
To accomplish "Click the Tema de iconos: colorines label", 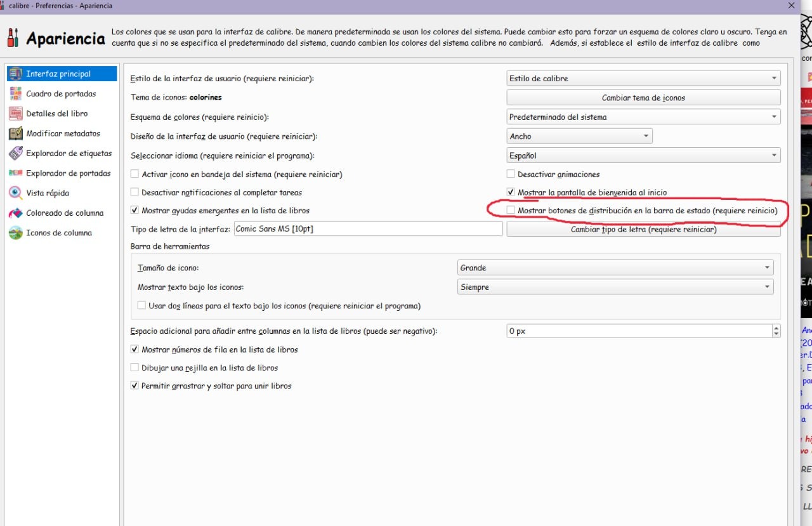I will 176,98.
